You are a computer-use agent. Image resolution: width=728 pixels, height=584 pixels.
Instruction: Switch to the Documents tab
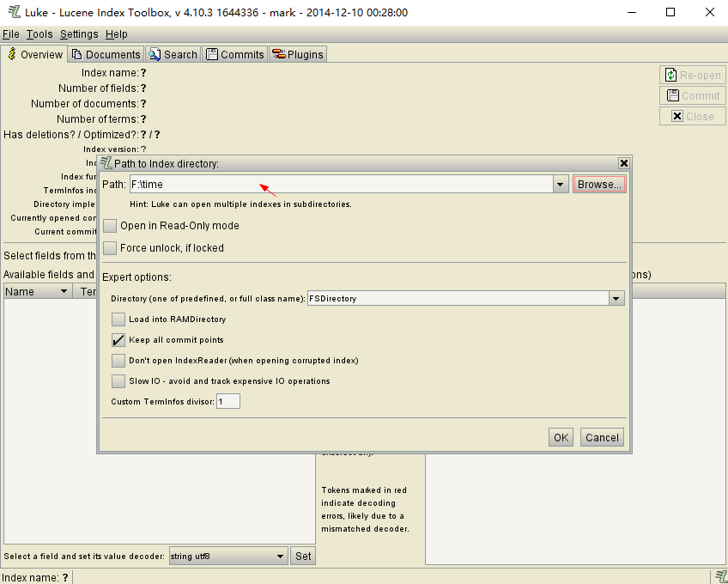(106, 54)
